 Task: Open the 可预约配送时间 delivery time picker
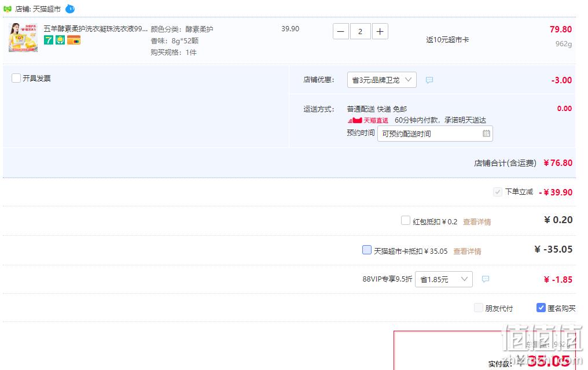(435, 134)
